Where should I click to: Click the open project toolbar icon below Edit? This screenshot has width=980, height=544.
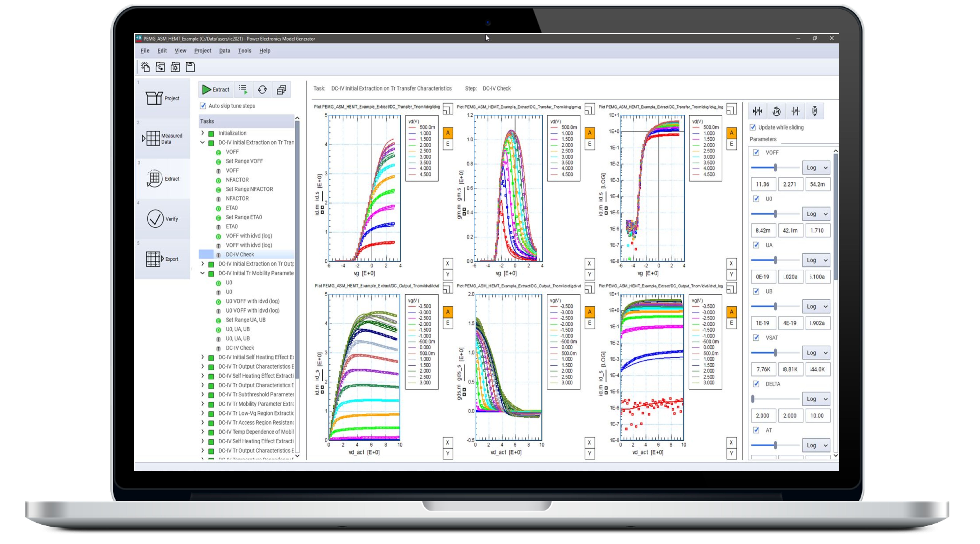coord(160,67)
